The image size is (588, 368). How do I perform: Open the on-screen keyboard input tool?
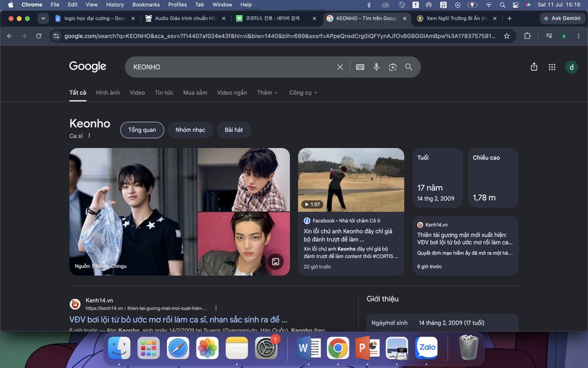[360, 67]
